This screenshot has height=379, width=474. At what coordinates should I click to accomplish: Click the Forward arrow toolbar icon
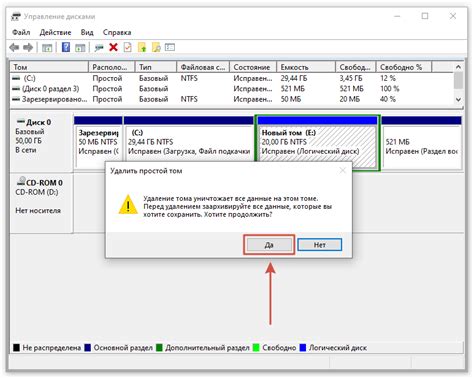(28, 48)
